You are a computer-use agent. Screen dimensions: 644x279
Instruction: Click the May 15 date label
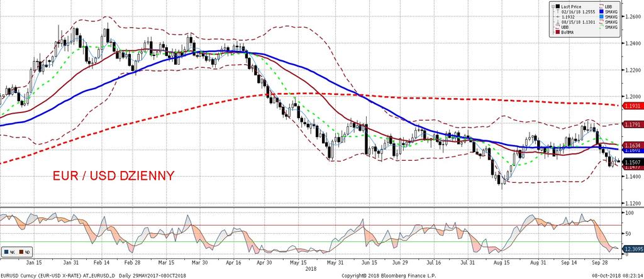point(299,262)
